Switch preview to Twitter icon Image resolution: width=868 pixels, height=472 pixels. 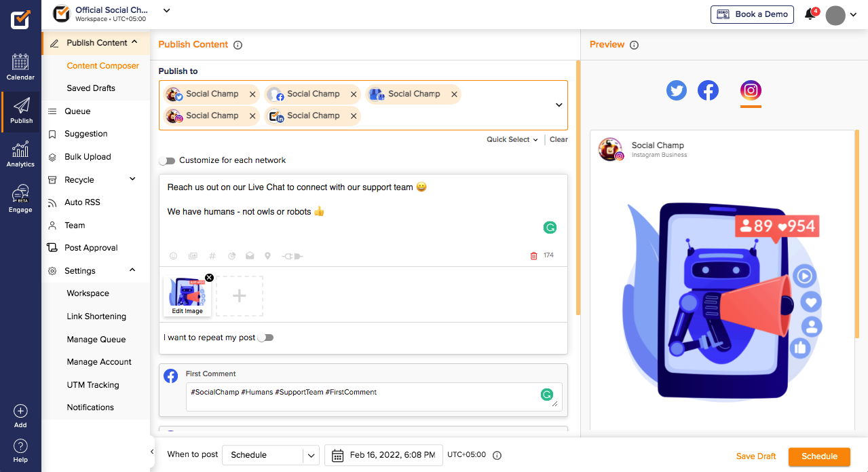pos(676,90)
